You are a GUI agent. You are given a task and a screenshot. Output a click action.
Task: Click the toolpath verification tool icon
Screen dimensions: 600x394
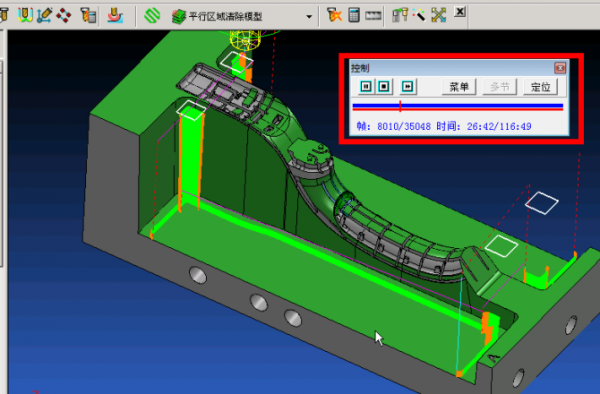(25, 15)
